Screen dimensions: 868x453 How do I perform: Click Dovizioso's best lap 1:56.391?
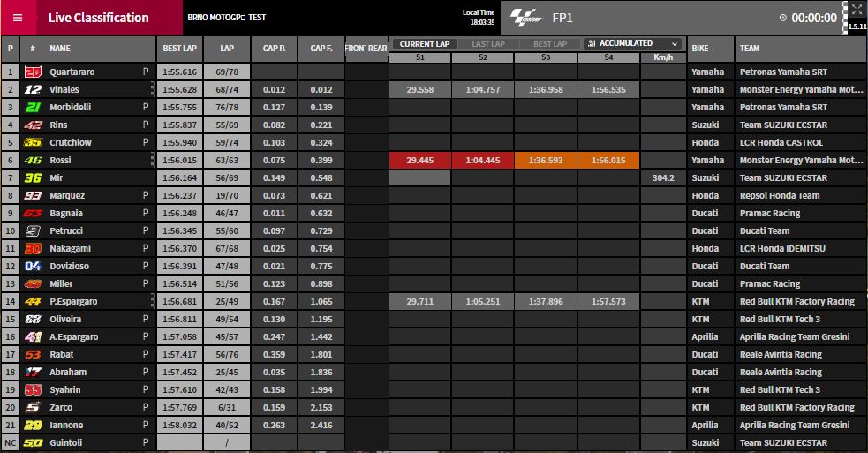click(x=180, y=267)
